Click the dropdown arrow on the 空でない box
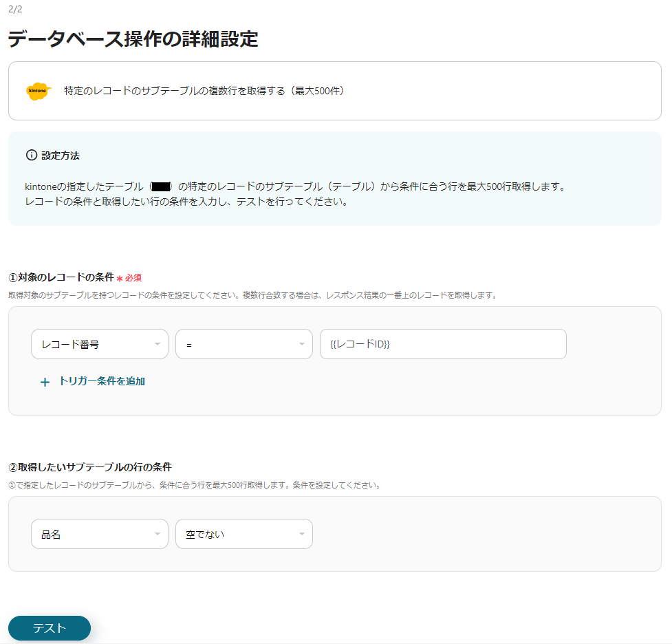Viewport: 672px width, 644px height. pyautogui.click(x=301, y=534)
